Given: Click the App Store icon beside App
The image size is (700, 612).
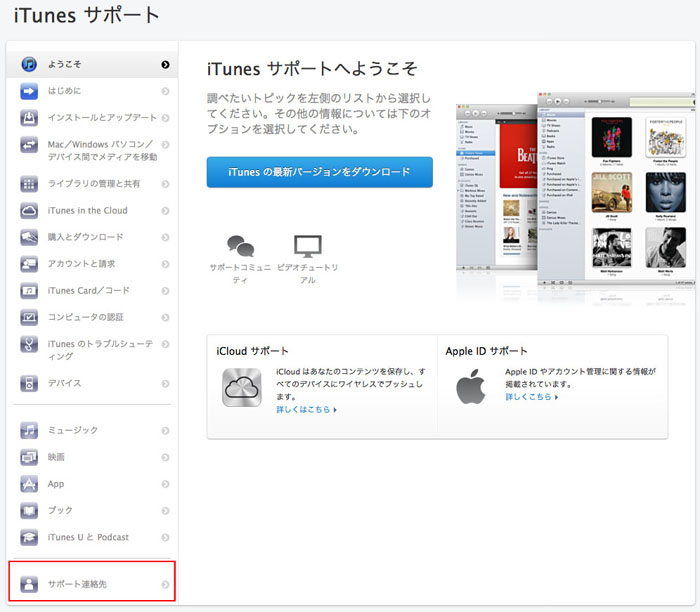Looking at the screenshot, I should tap(29, 484).
